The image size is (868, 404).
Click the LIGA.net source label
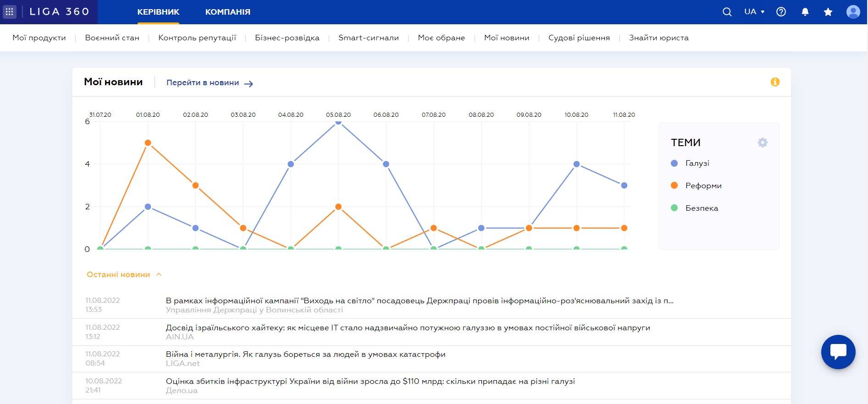[182, 363]
